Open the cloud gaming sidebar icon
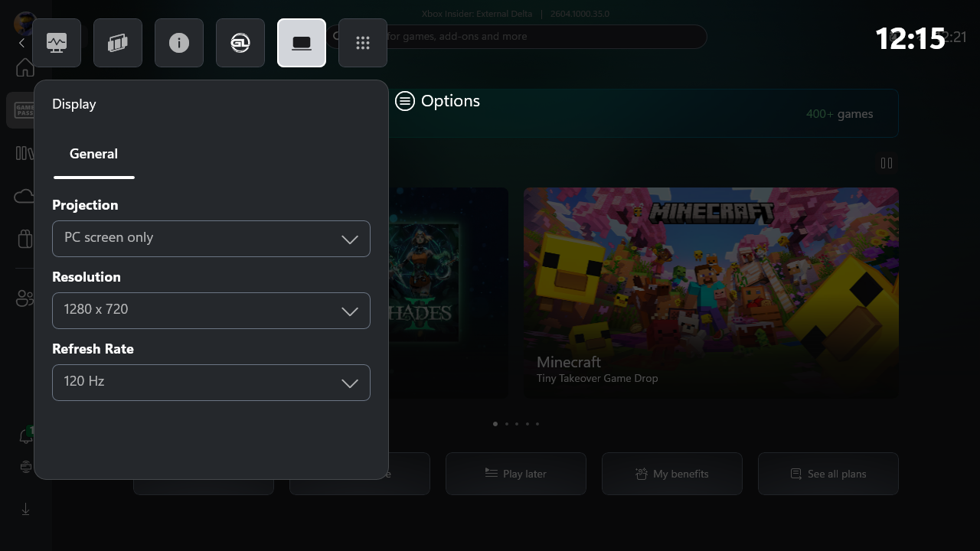 coord(24,196)
